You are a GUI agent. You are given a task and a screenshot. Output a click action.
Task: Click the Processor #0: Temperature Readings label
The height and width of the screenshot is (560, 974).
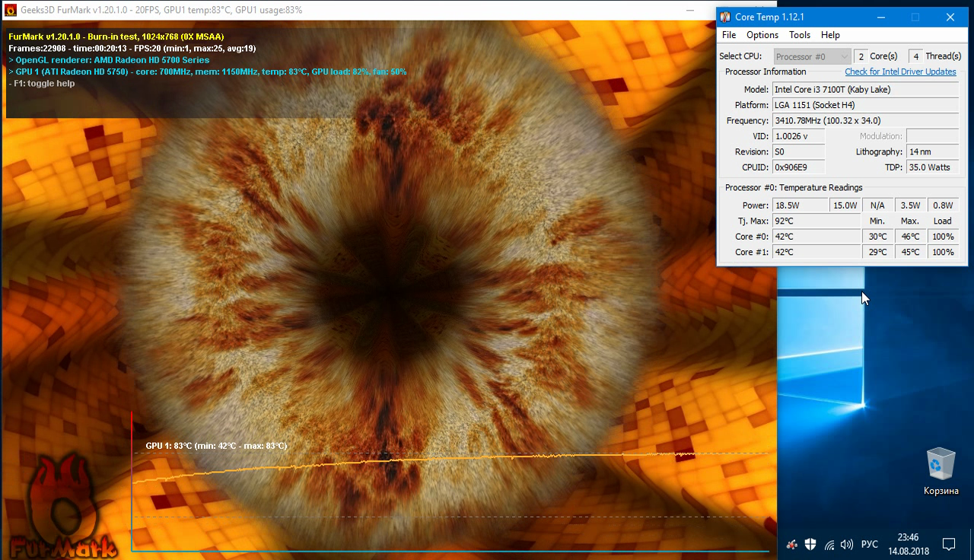point(794,187)
